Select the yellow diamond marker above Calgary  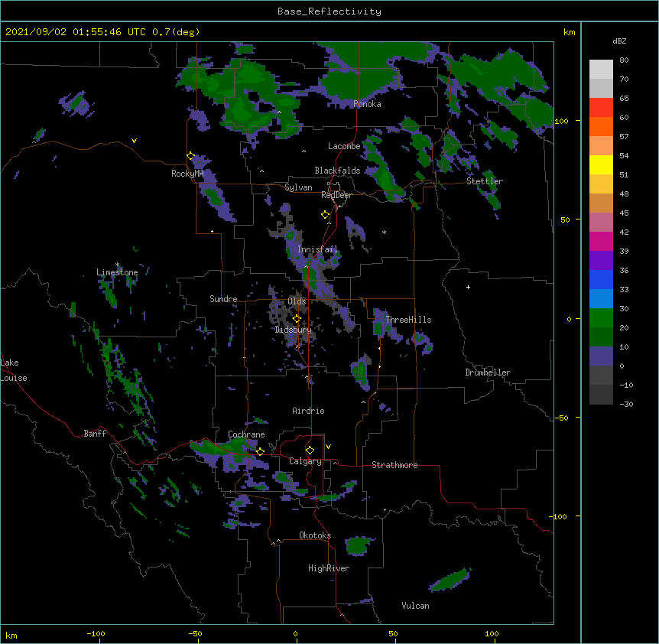tap(310, 450)
